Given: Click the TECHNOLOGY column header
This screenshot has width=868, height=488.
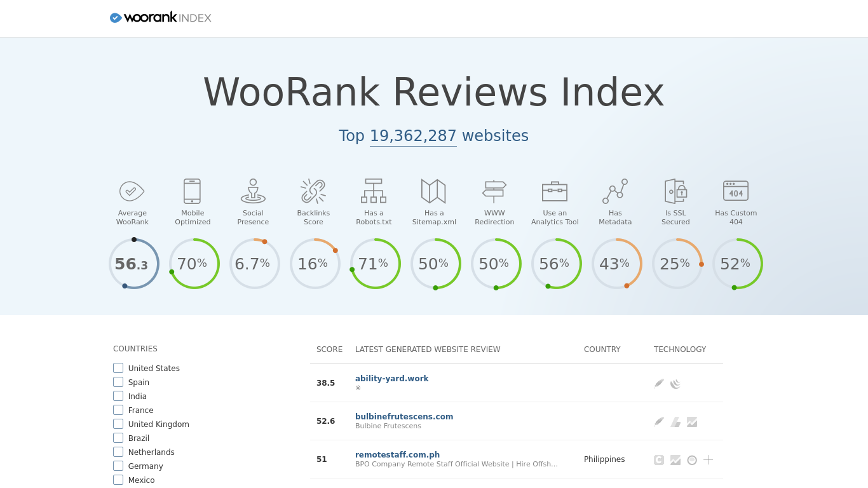Looking at the screenshot, I should click(680, 349).
